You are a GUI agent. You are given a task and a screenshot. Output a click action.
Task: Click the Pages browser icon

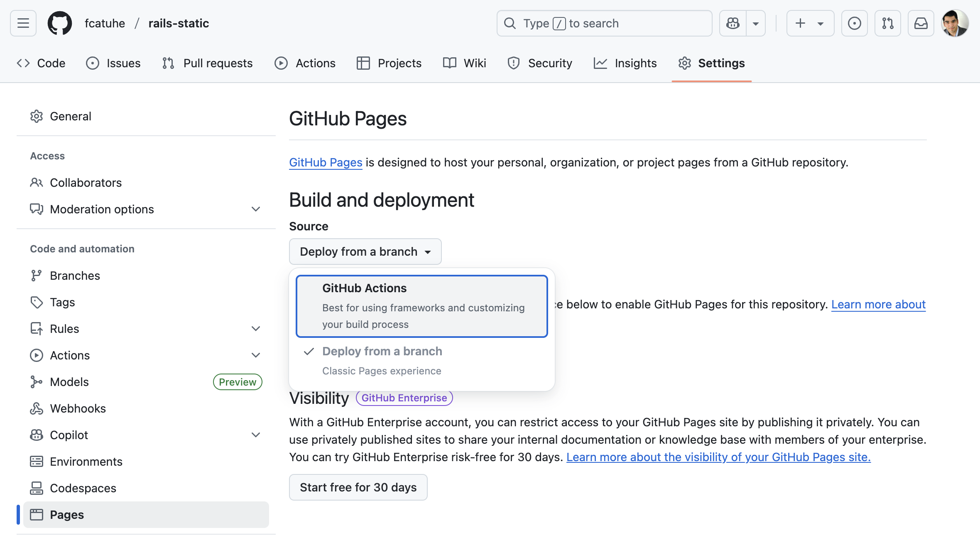click(x=37, y=515)
